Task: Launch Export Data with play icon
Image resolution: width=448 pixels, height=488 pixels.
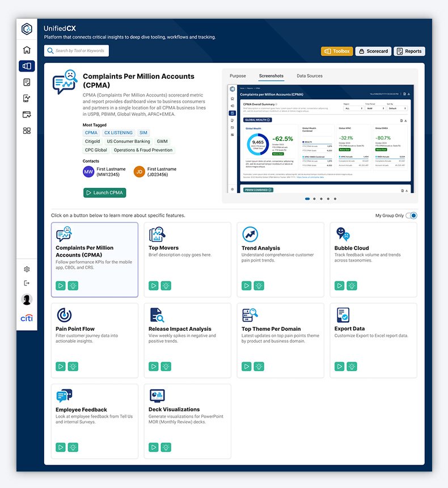Action: click(x=340, y=367)
